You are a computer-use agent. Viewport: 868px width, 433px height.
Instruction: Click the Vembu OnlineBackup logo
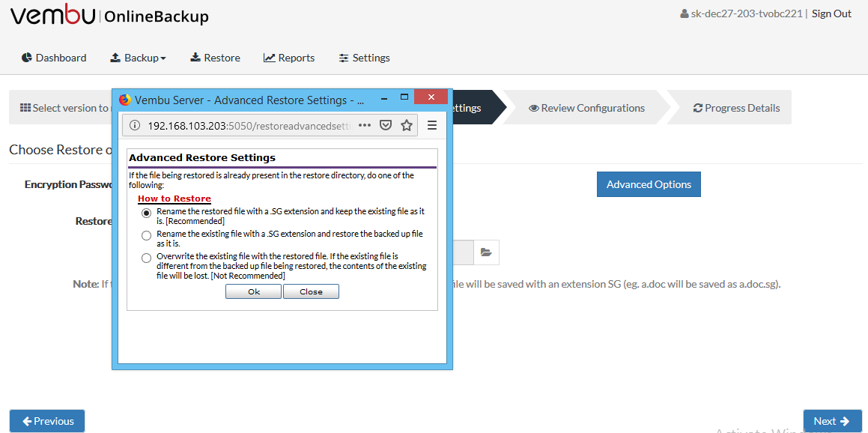[109, 16]
